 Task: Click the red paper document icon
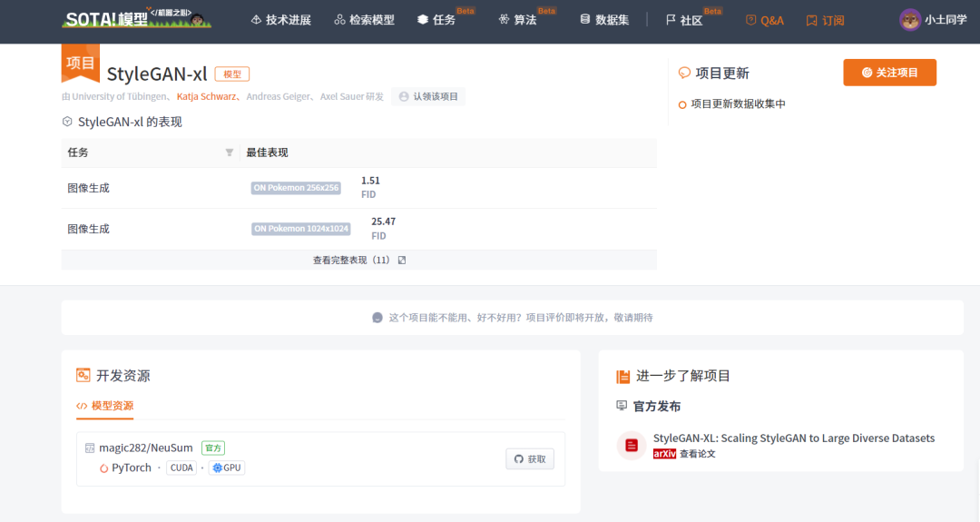coord(632,445)
